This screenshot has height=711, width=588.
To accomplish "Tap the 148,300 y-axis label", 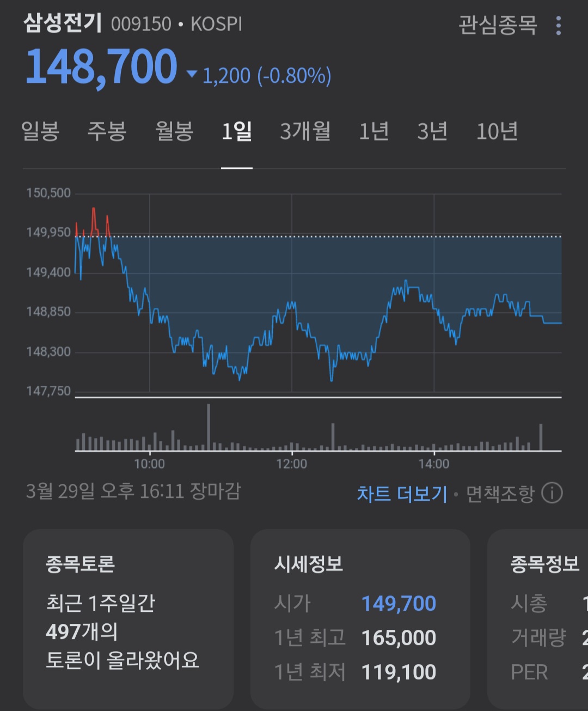I will point(48,352).
